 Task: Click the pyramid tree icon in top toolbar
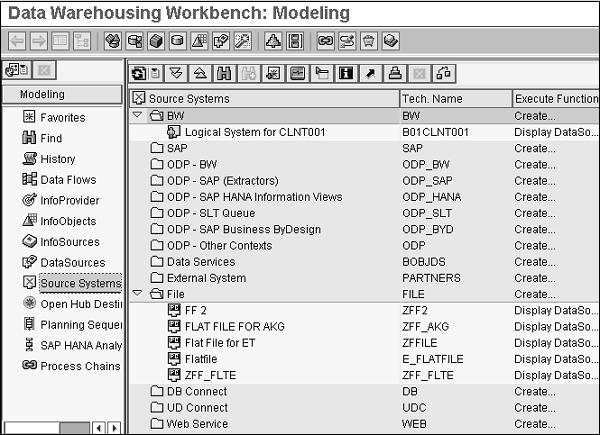tap(273, 41)
